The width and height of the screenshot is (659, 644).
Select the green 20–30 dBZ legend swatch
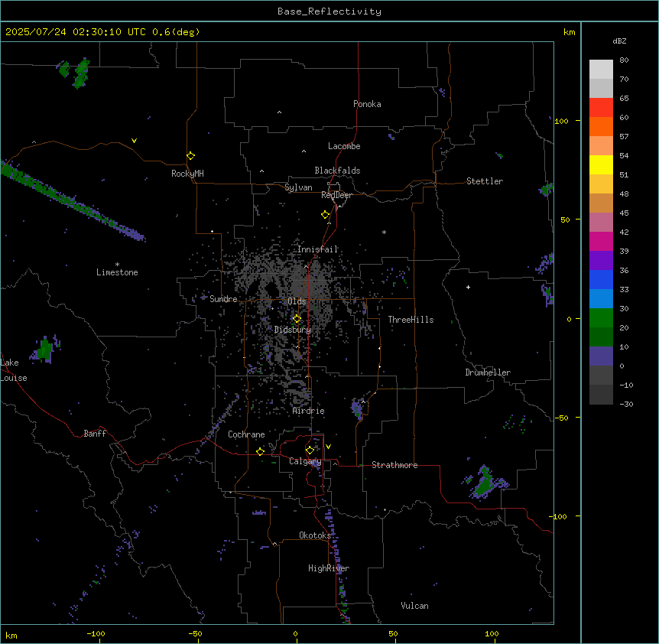(601, 318)
